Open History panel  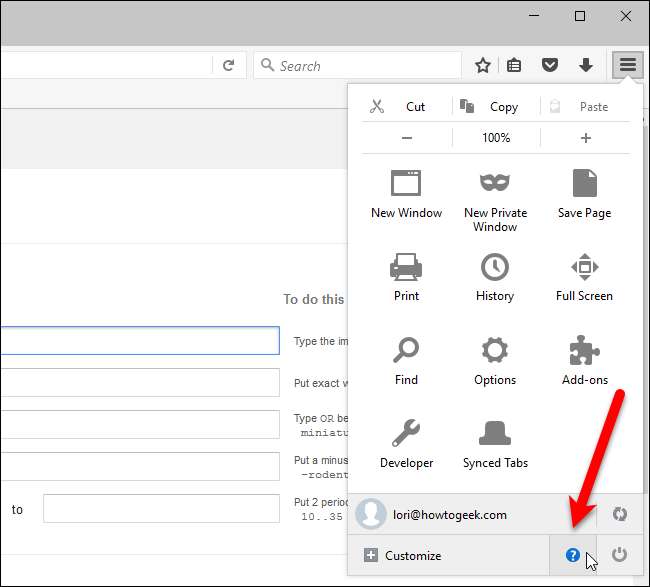click(495, 277)
